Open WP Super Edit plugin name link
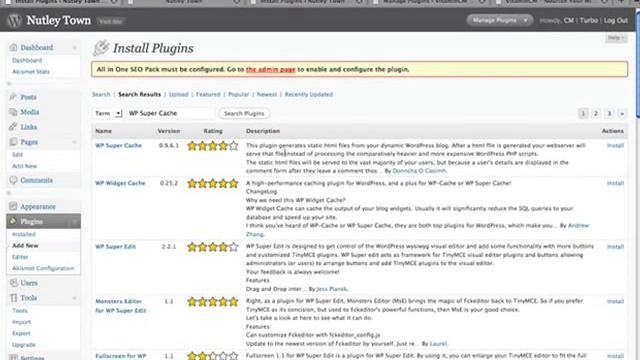 coord(116,247)
